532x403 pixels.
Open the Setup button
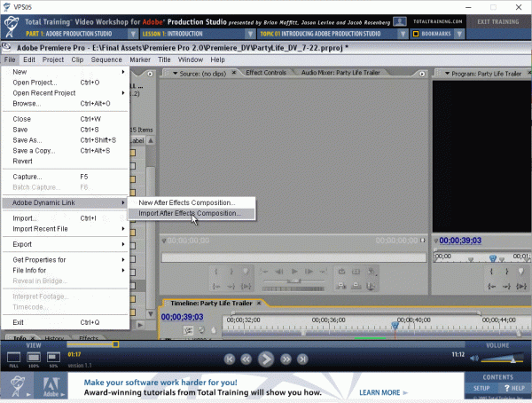[x=481, y=388]
